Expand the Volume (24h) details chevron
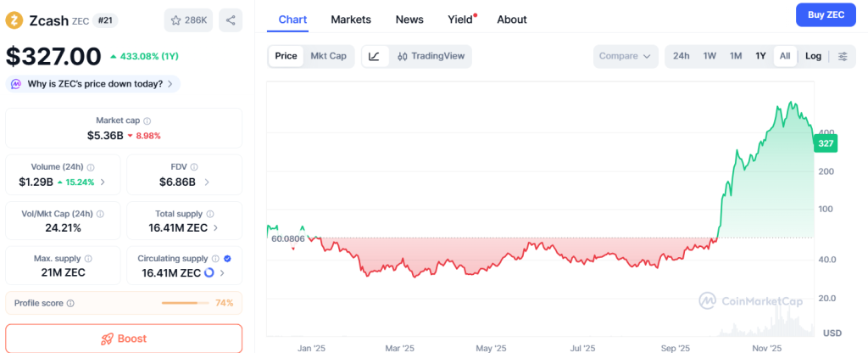868x353 pixels. coord(103,182)
